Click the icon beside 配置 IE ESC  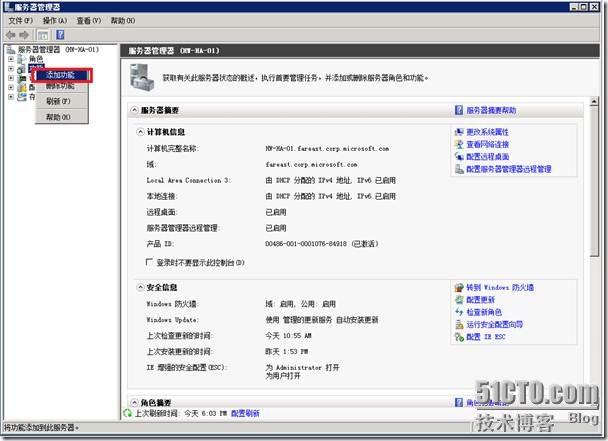pos(459,337)
